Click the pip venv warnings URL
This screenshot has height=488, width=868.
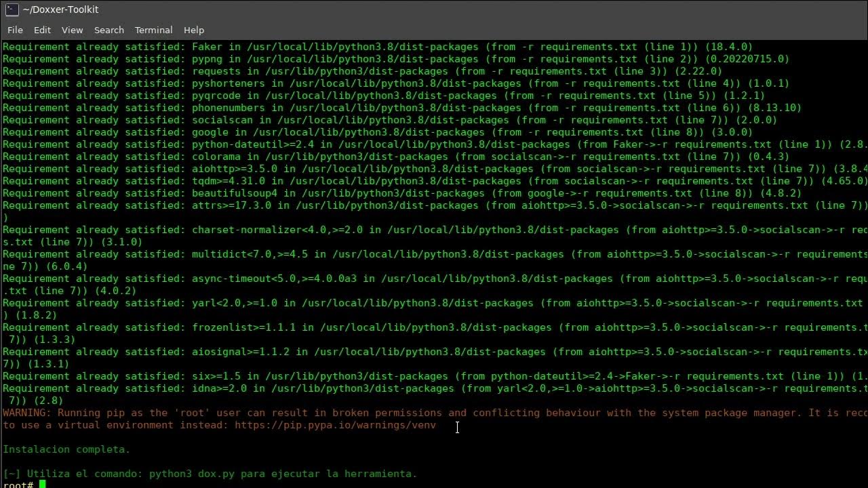pos(335,425)
